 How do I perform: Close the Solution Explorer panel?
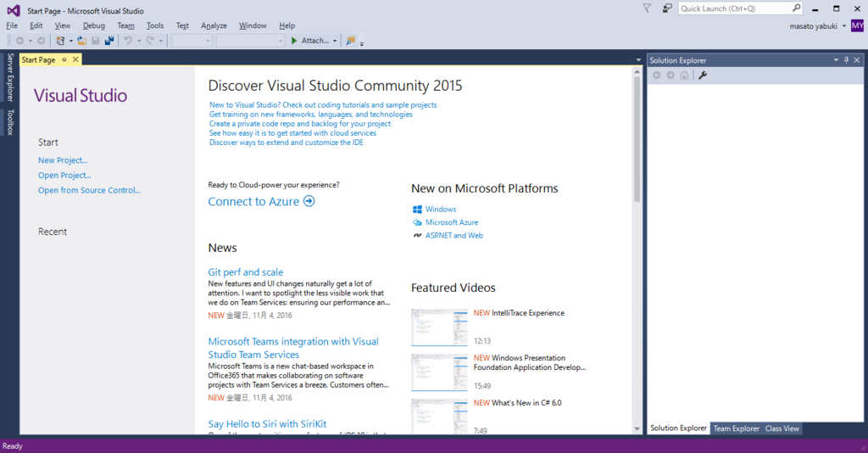[x=857, y=60]
